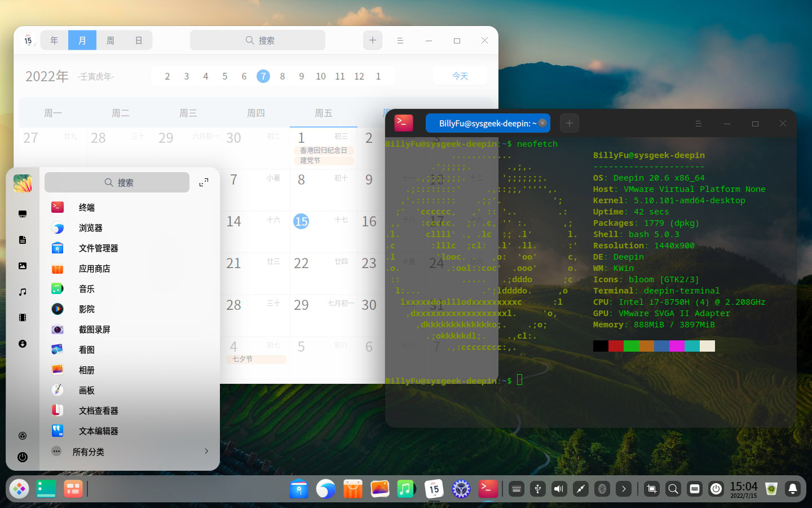Launch 文件管理器 from the launcher list
Viewport: 812px width, 508px height.
tap(129, 248)
